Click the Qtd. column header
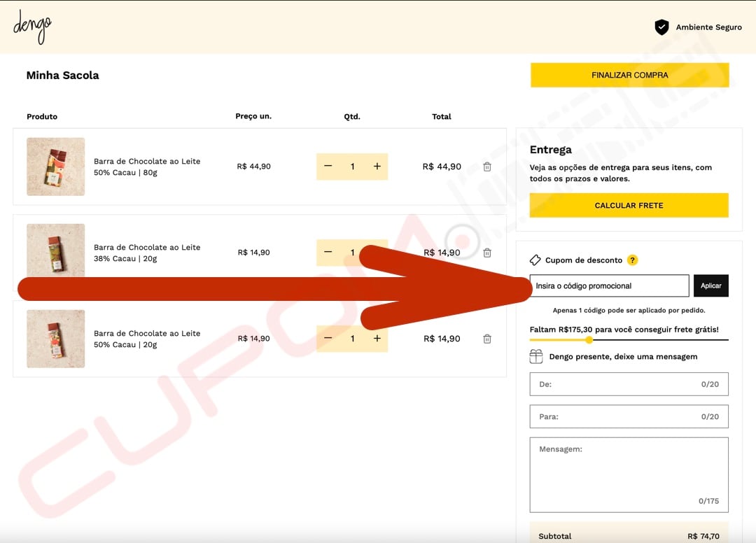 tap(352, 117)
